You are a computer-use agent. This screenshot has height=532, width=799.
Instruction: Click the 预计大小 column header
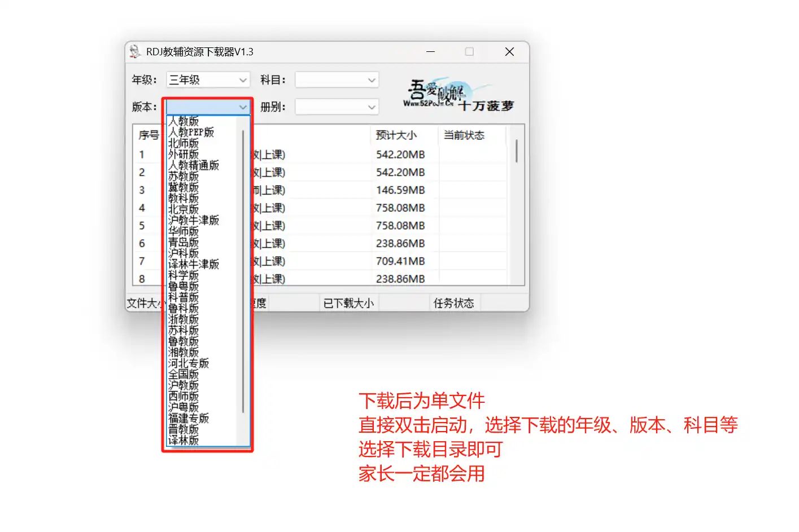coord(396,135)
